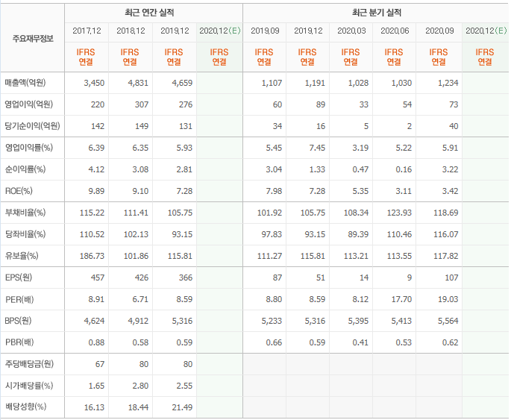Select the EPS value 107
This screenshot has height=420, width=511.
point(451,278)
